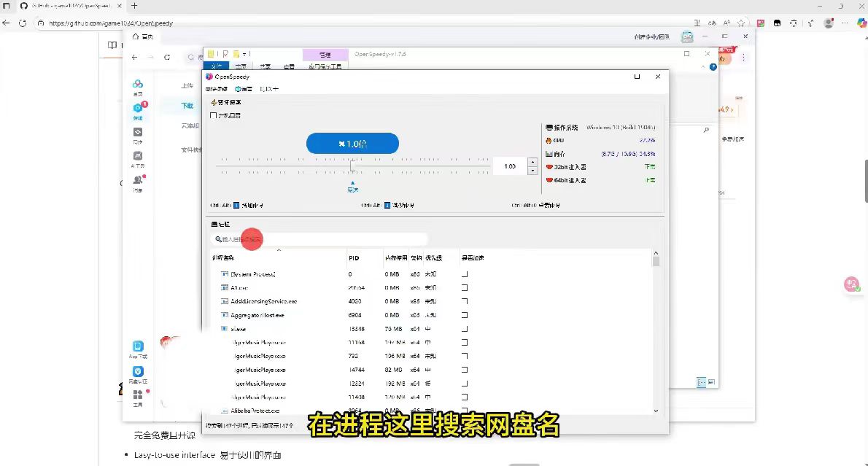The image size is (868, 466).
Task: Check the speed-up box for [System Process]
Action: pyautogui.click(x=465, y=274)
